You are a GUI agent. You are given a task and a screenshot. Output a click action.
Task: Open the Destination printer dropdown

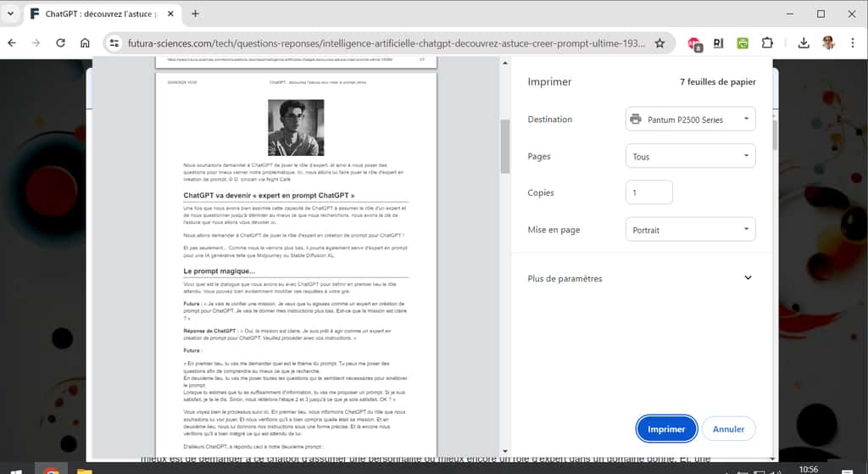690,119
